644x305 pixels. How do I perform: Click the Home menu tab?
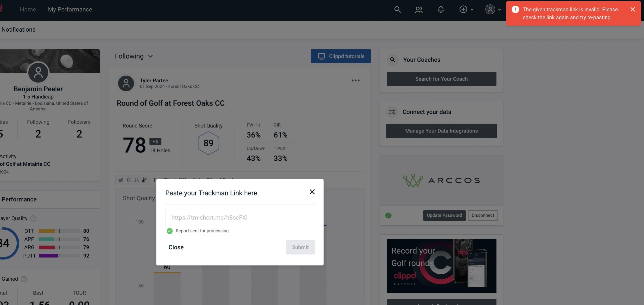click(x=28, y=9)
